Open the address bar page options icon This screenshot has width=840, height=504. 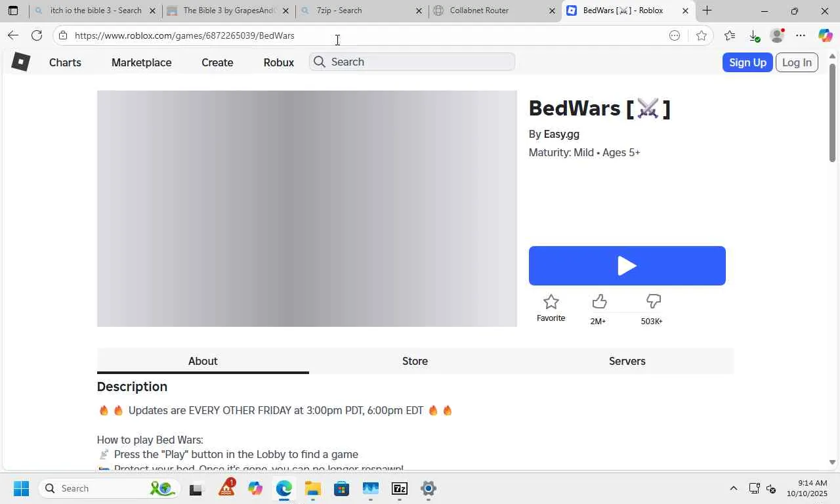click(x=675, y=35)
